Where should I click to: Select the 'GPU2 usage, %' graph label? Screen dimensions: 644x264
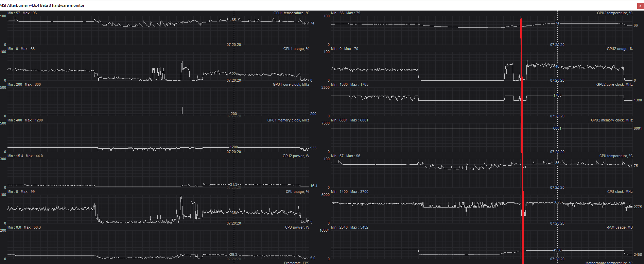point(620,49)
